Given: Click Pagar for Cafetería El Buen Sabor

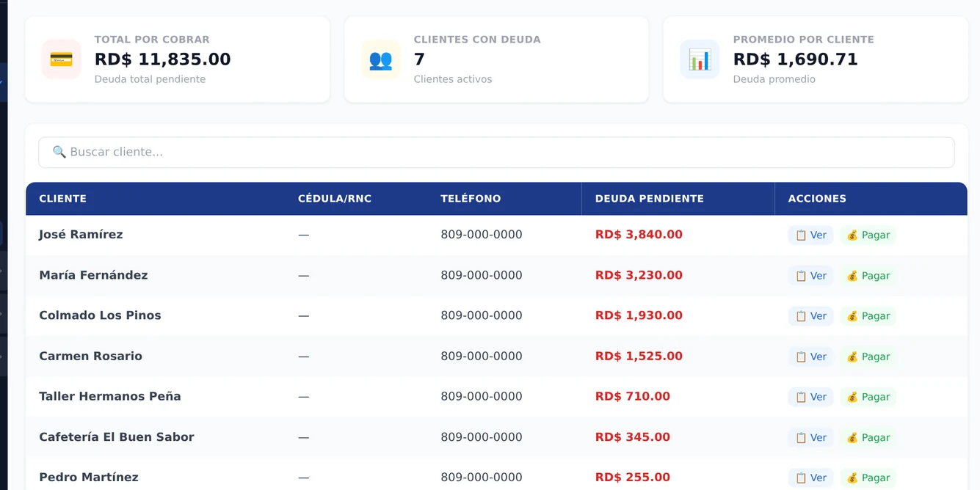Looking at the screenshot, I should click(868, 437).
